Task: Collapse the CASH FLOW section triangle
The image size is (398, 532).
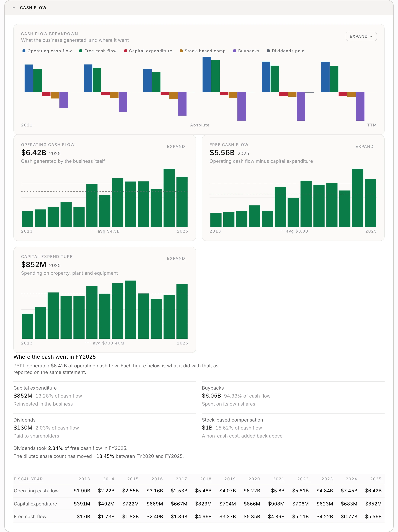Action: (14, 8)
